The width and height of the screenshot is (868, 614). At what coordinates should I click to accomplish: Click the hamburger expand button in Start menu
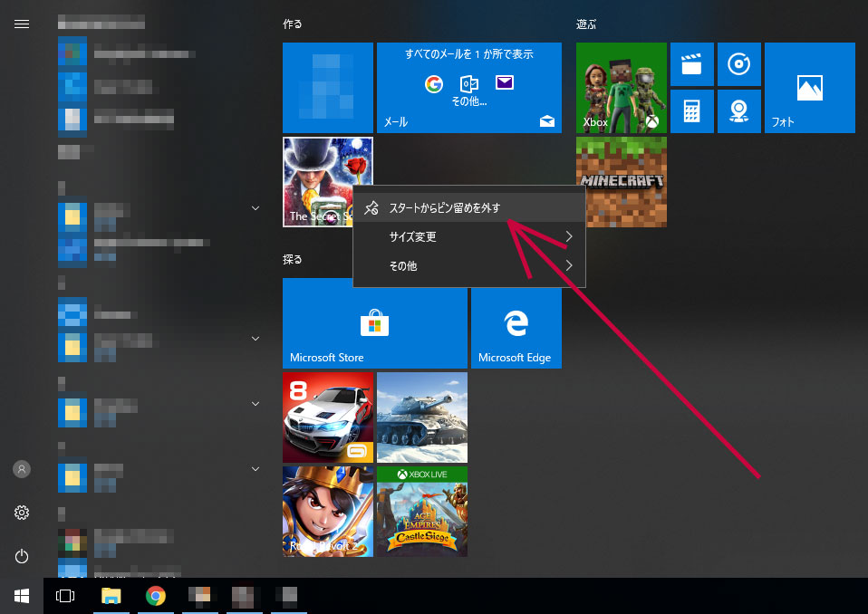[22, 24]
